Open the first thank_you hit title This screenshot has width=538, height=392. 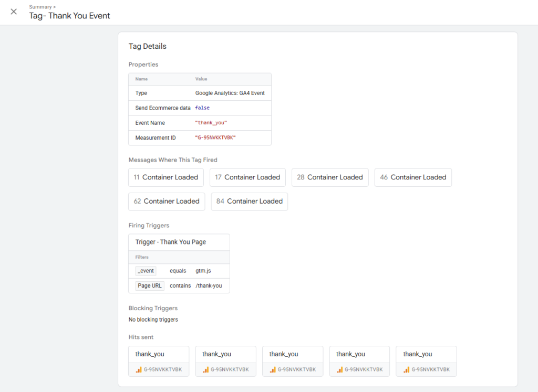coord(150,354)
